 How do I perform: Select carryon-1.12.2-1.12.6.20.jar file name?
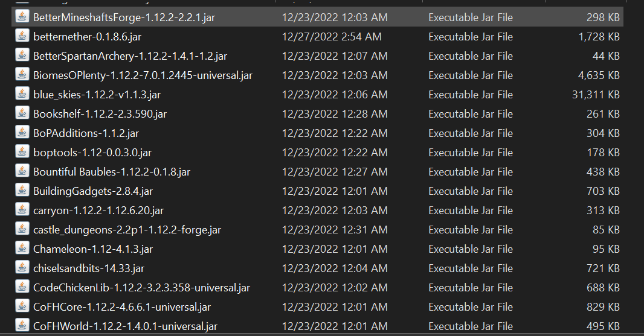(x=98, y=210)
